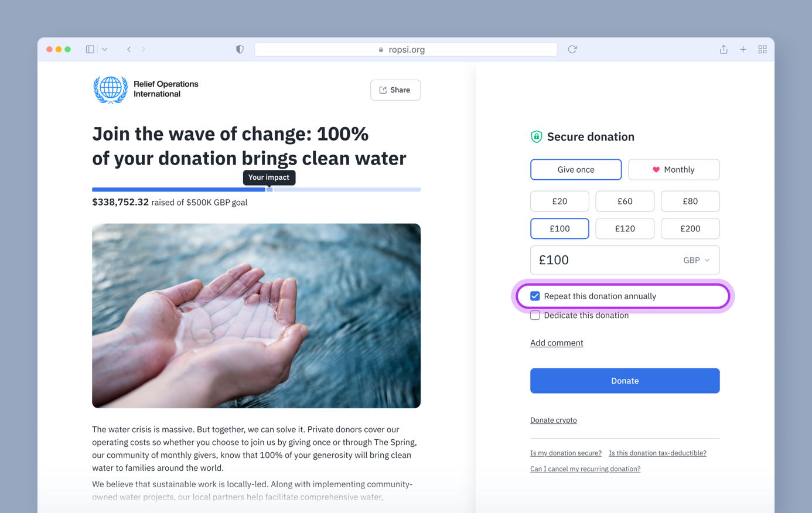
Task: Click the Relief Operations International globe logo
Action: 111,90
